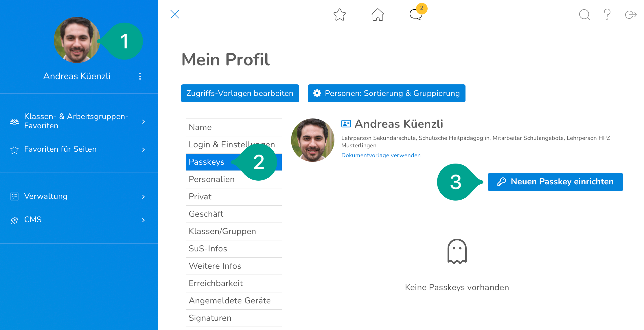
Task: Close the sidebar with the X icon
Action: 175,14
